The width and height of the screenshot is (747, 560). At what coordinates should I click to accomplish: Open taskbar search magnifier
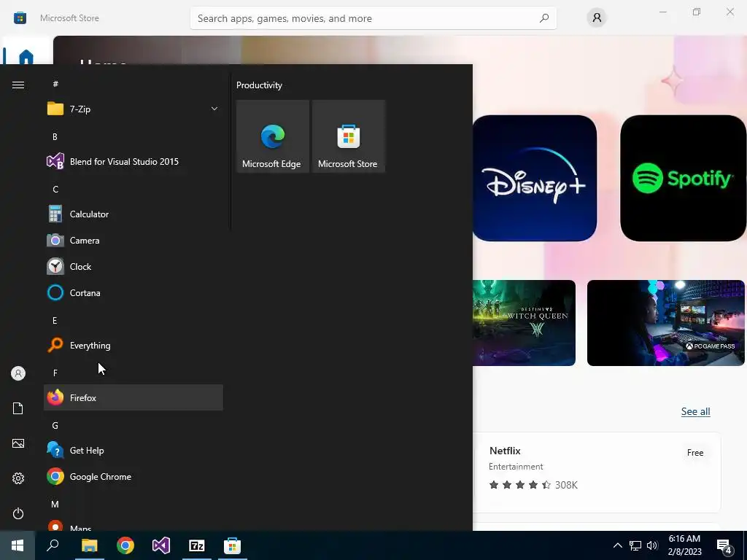tap(53, 545)
